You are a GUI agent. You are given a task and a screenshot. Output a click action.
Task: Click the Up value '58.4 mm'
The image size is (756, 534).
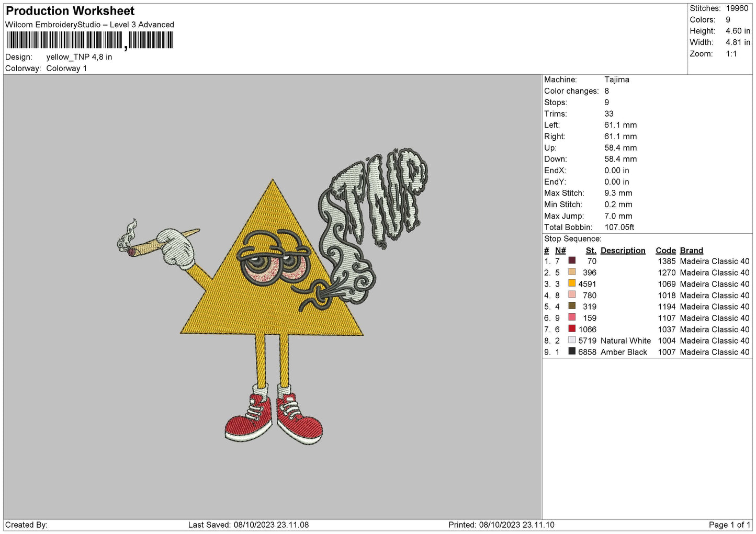tap(620, 147)
